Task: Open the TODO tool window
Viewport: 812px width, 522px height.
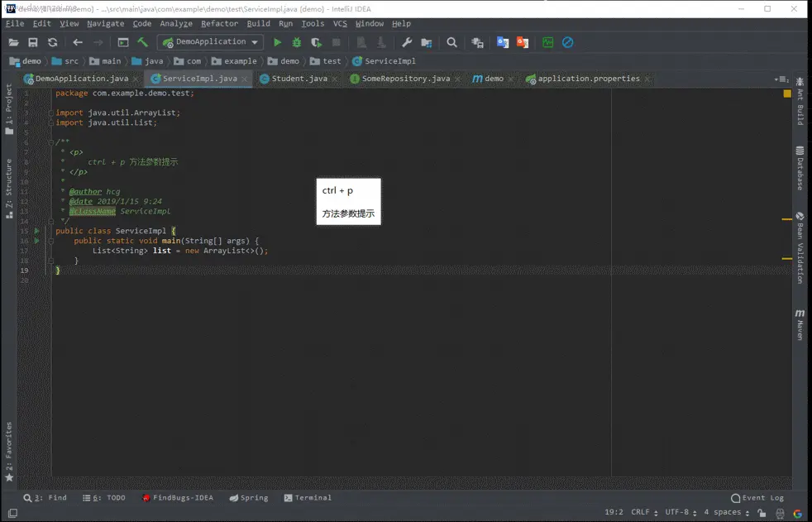Action: pyautogui.click(x=104, y=498)
